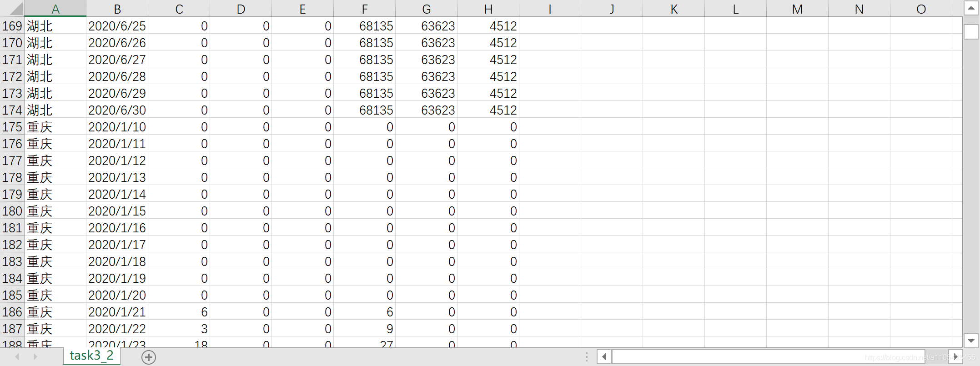
Task: Click cell with date 2020/1/21
Action: tap(117, 312)
